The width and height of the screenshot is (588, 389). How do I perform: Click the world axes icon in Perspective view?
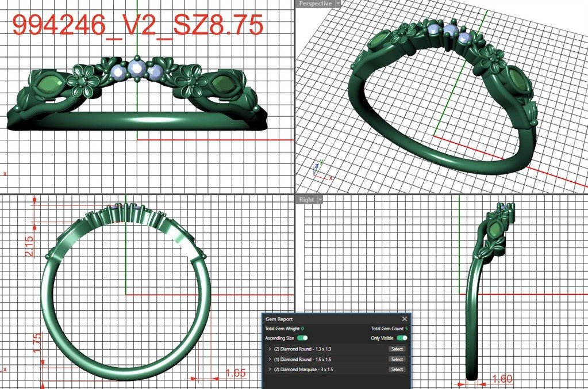click(321, 170)
